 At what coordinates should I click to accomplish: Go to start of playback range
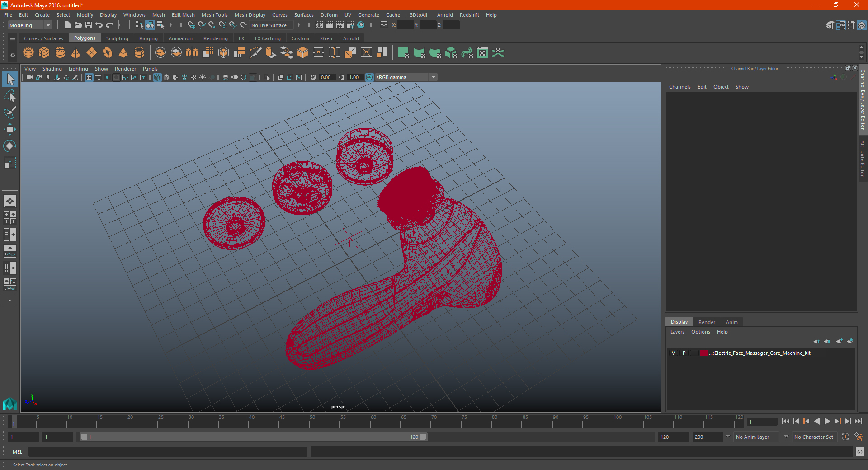click(786, 421)
